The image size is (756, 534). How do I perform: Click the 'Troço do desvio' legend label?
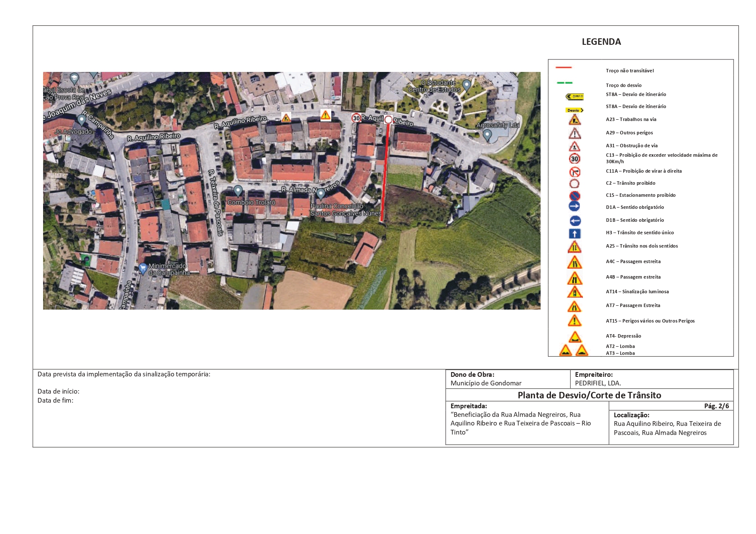pos(624,85)
